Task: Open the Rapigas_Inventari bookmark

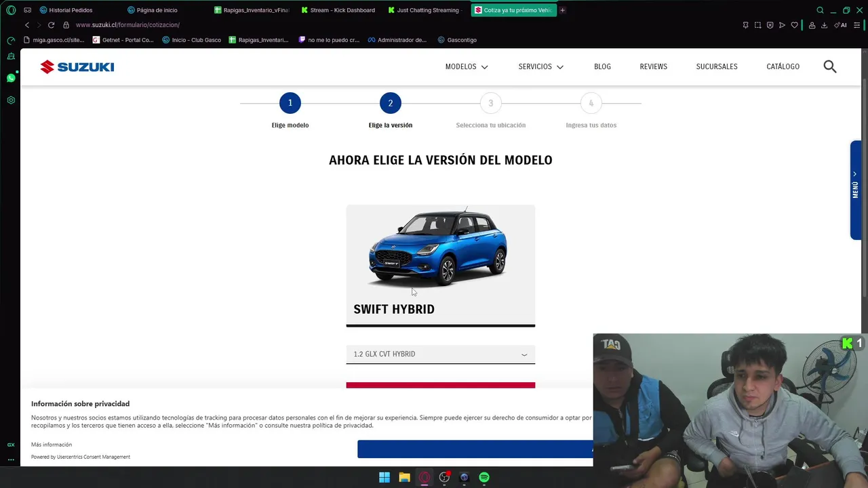Action: click(x=258, y=40)
